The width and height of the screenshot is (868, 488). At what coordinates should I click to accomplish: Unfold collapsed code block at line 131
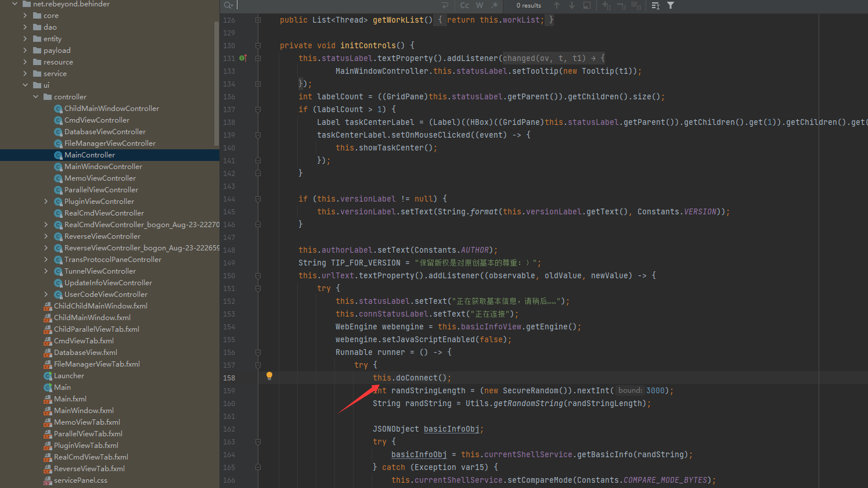tap(258, 58)
